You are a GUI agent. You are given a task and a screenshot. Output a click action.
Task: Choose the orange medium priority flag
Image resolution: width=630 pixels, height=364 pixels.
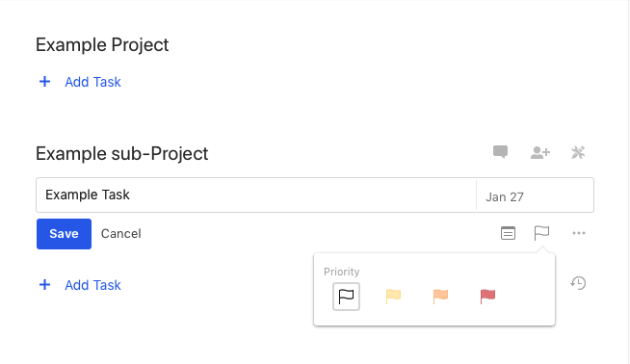[x=440, y=297]
